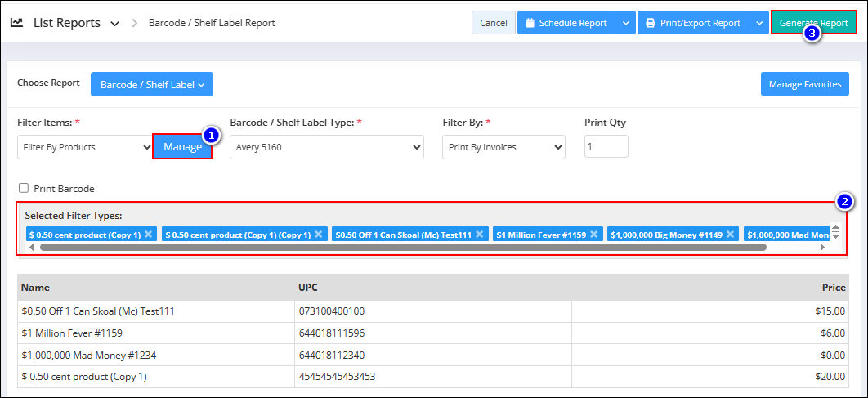This screenshot has width=868, height=398.
Task: Remove '$0.50 Off 1 Can Skoal (Mc) Test111' tag
Action: click(x=480, y=235)
